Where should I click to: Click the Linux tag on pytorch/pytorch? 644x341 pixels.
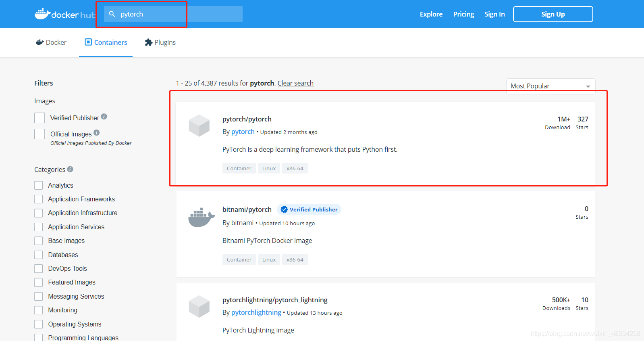269,168
